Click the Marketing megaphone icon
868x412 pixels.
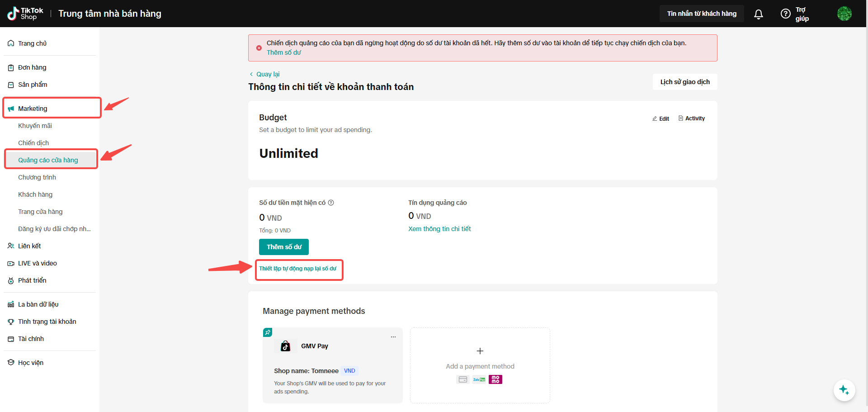[x=11, y=109]
